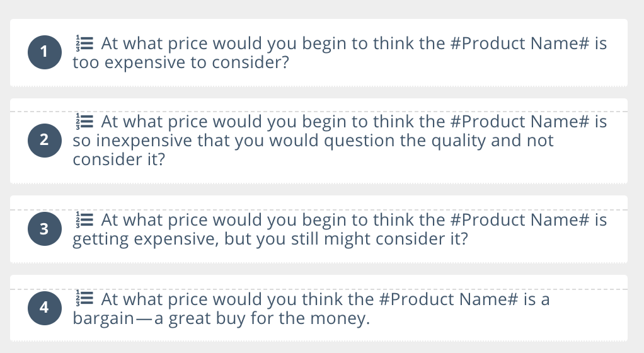Select the circular number 1 badge
The image size is (644, 353).
[x=45, y=52]
